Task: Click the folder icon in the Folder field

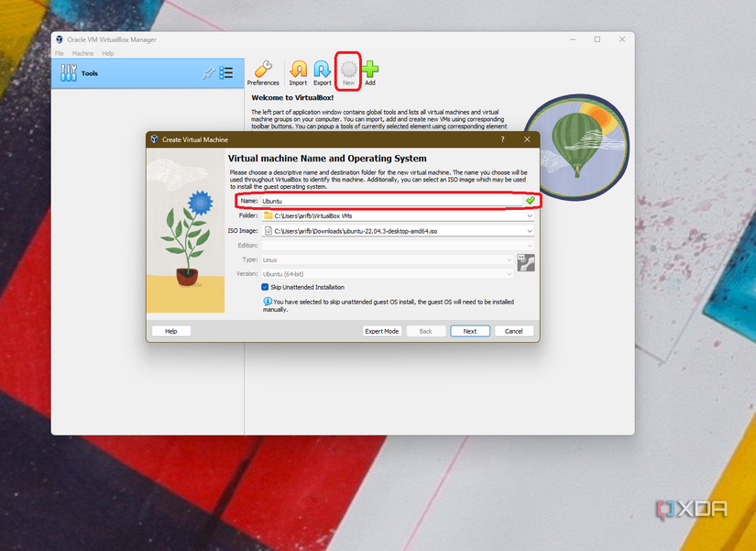Action: (268, 215)
